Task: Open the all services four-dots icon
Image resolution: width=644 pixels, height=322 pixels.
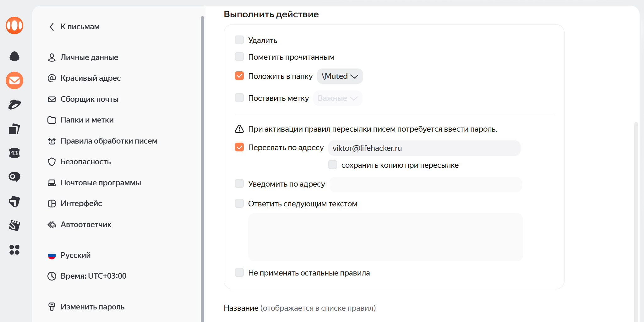Action: [x=14, y=250]
